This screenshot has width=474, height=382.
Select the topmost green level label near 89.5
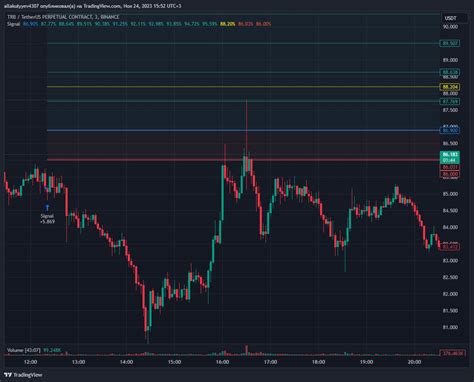[x=450, y=43]
